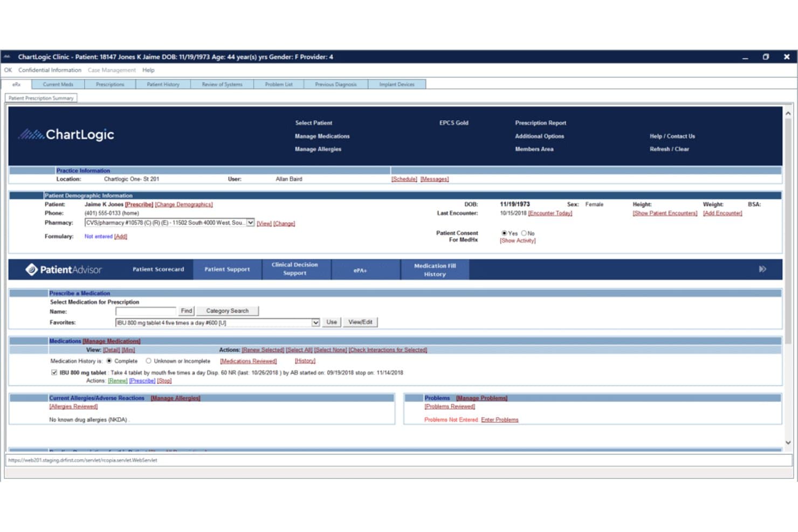Switch to the Patient History tab

[x=163, y=85]
